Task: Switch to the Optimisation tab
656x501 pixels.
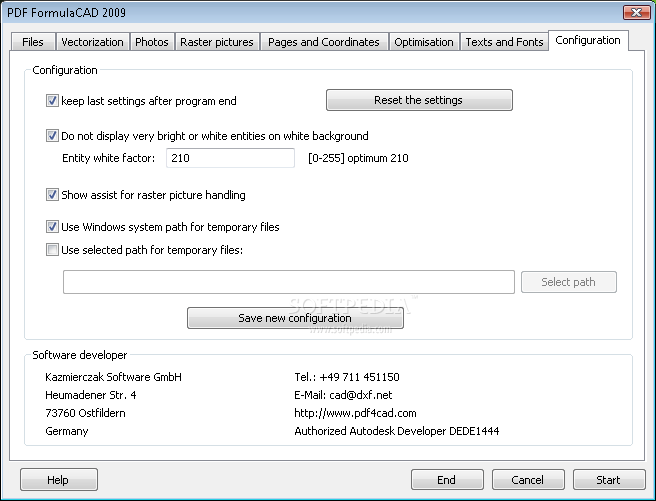Action: point(424,42)
